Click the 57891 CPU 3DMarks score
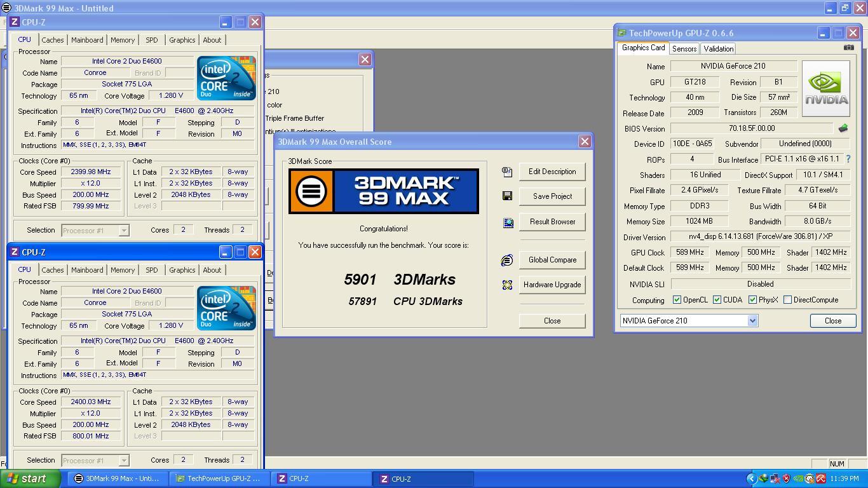The height and width of the screenshot is (488, 868). point(405,301)
